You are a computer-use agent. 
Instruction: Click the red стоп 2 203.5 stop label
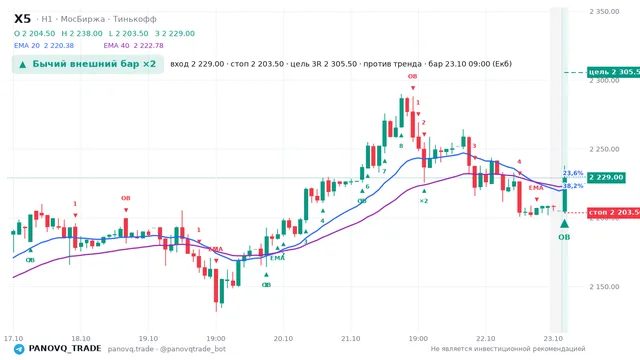coord(613,213)
